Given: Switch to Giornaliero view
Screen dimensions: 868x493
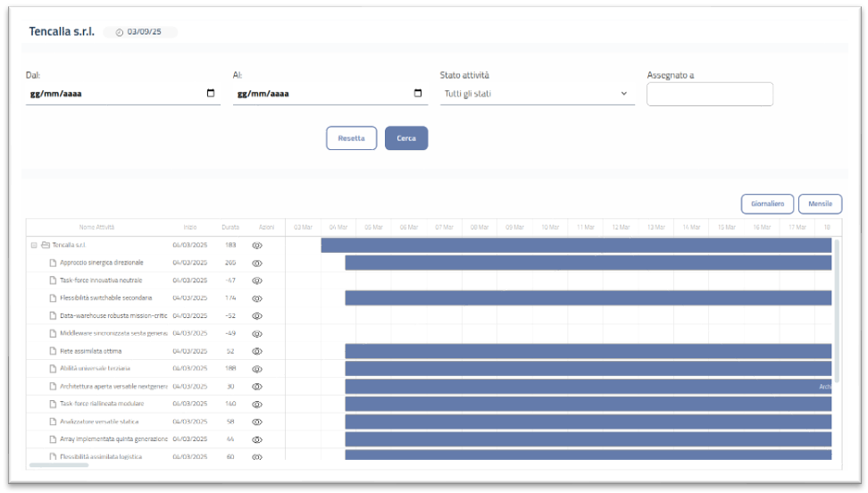Looking at the screenshot, I should click(x=767, y=204).
